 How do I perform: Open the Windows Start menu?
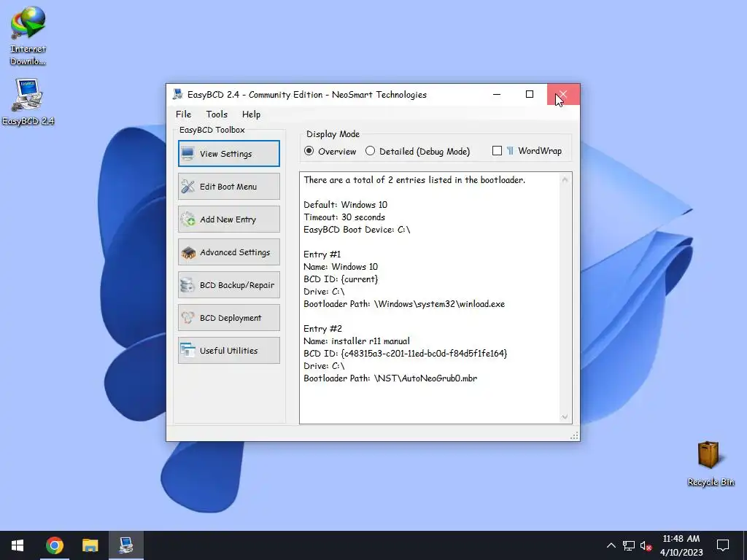[x=18, y=545]
